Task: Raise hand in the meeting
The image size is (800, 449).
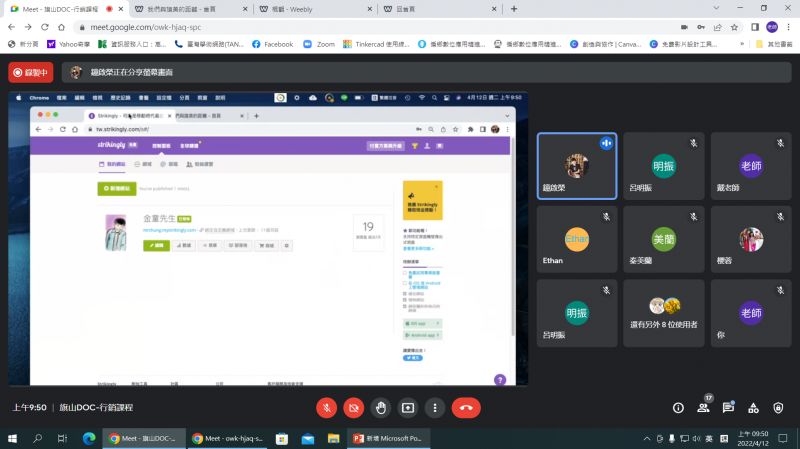Action: (380, 408)
